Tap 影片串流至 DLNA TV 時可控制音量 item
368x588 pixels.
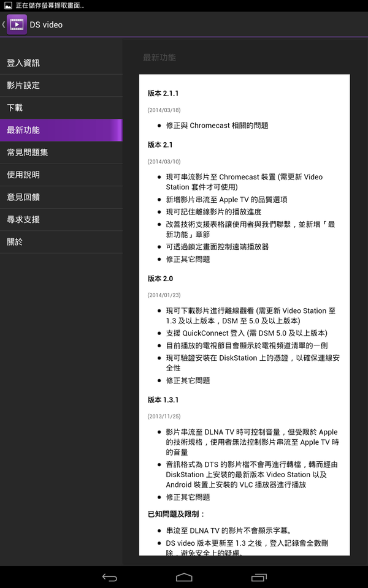coord(252,442)
